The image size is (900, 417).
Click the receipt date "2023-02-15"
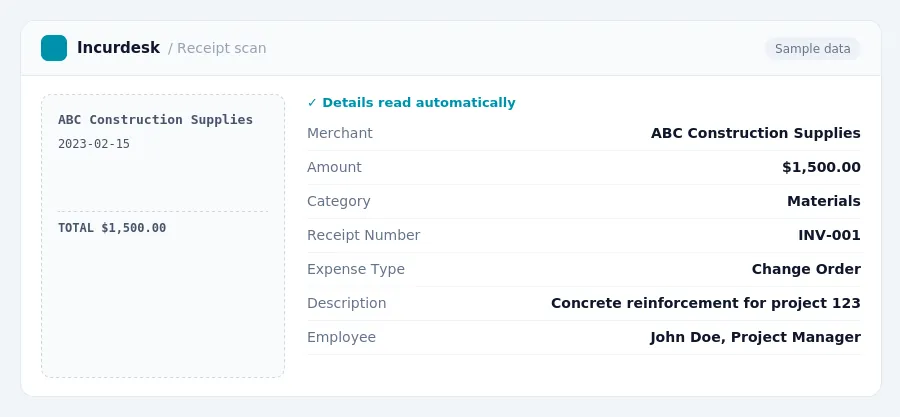94,144
